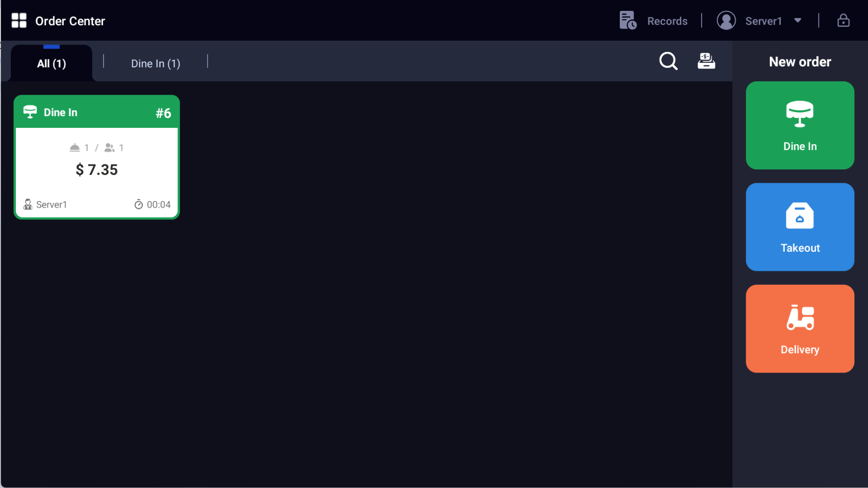
Task: Click the Order Center grid icon
Action: [x=19, y=21]
